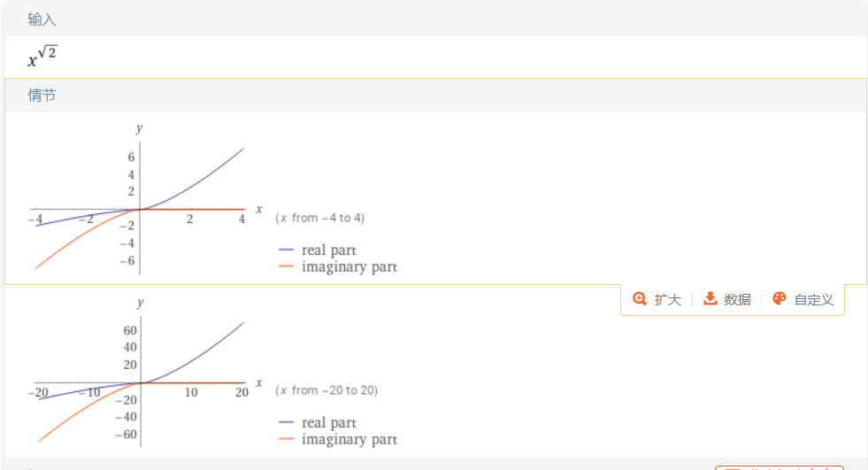Click the blue real part swatch in second legend

click(x=286, y=422)
